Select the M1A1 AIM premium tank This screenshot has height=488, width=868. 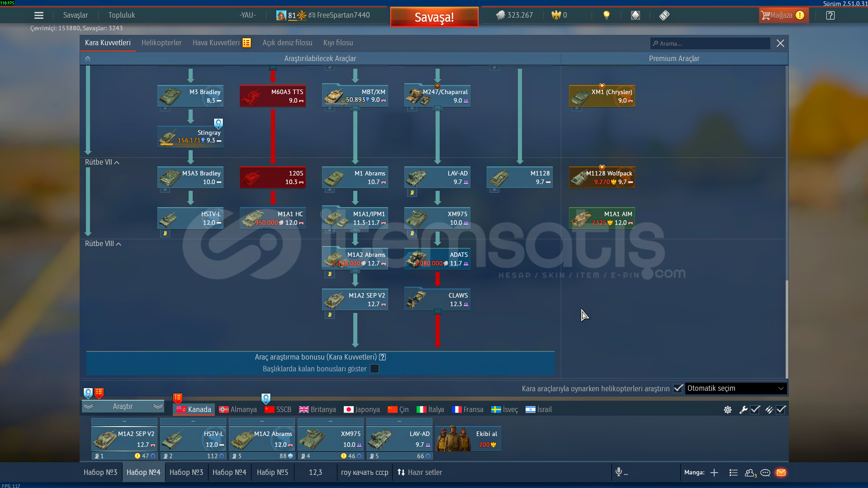tap(602, 218)
